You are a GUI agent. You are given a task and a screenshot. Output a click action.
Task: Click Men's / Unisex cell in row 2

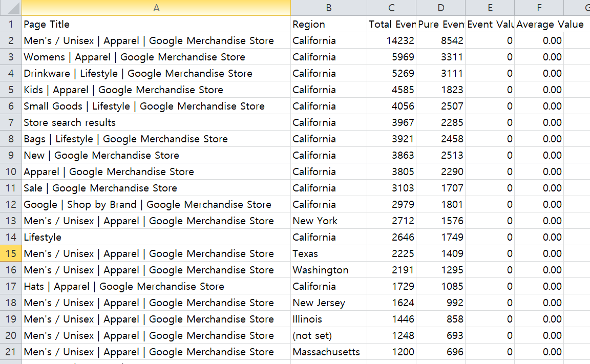(156, 40)
